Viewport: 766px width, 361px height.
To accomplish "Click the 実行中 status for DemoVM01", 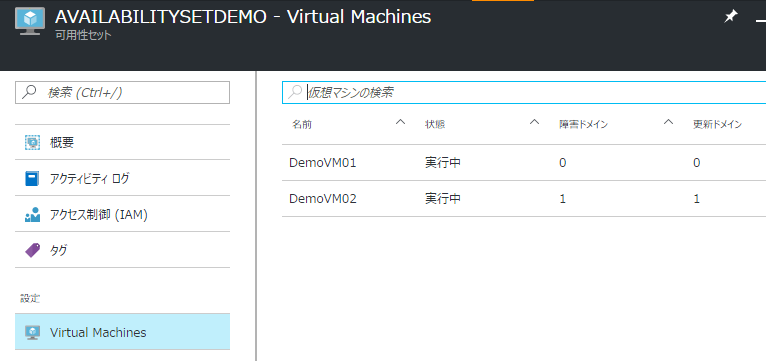I will click(x=443, y=163).
